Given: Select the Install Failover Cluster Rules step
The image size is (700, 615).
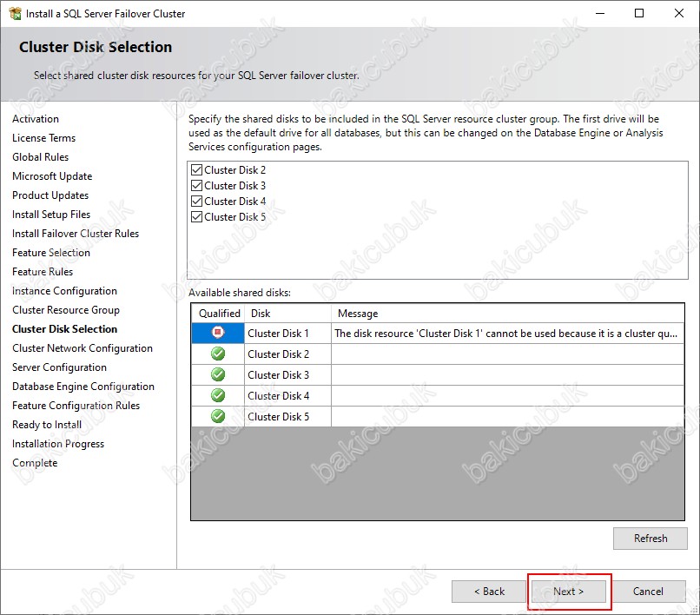Looking at the screenshot, I should click(76, 234).
